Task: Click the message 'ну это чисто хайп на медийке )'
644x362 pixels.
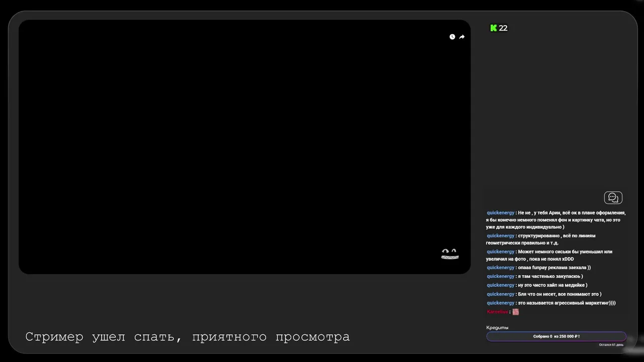Action: [x=552, y=285]
